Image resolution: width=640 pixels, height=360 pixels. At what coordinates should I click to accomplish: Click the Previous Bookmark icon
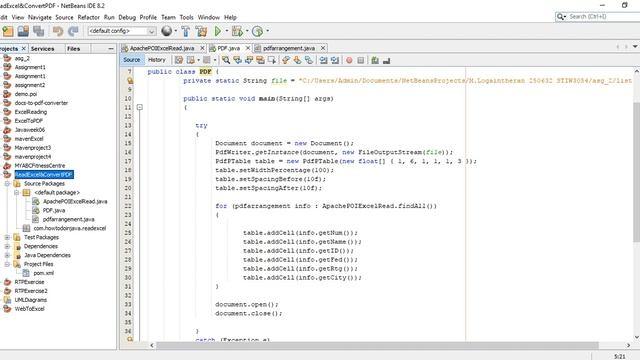[286, 60]
